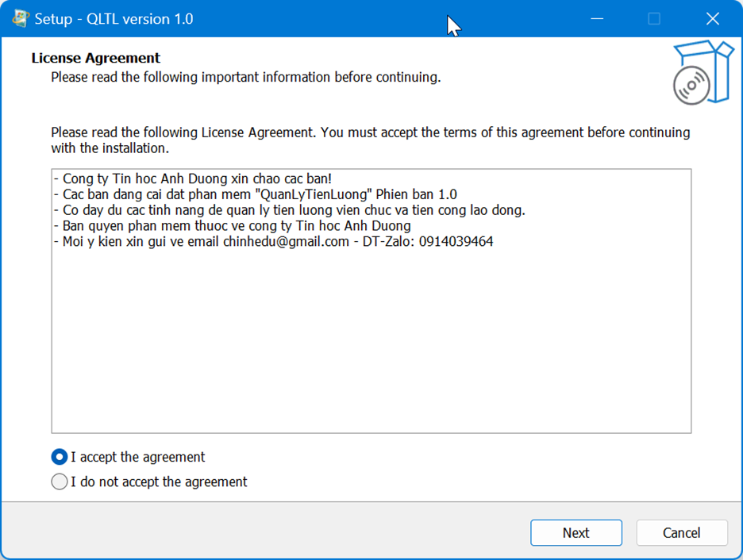743x560 pixels.
Task: Click the "License Agreement" heading
Action: [x=95, y=58]
